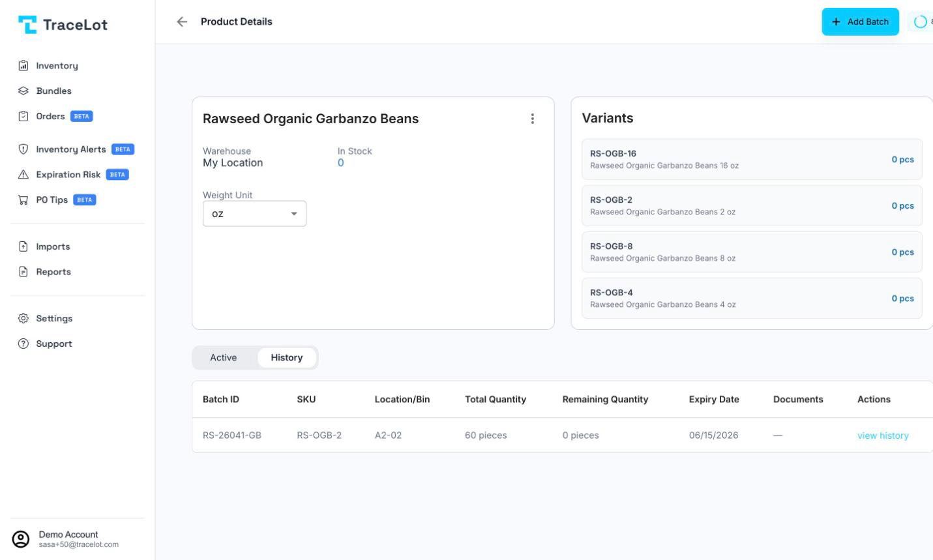The height and width of the screenshot is (560, 933).
Task: Click the Expiration Risk warning triangle icon
Action: point(23,175)
